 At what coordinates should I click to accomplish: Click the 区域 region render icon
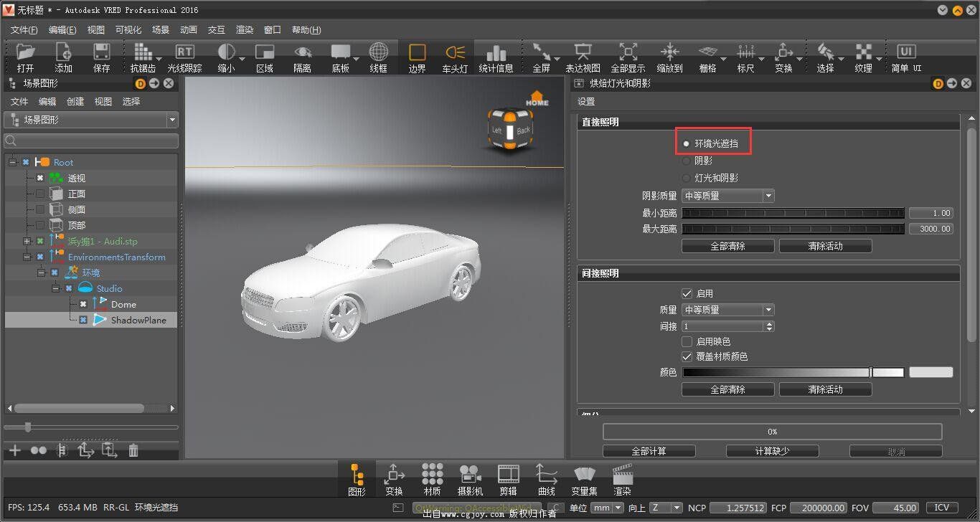265,52
